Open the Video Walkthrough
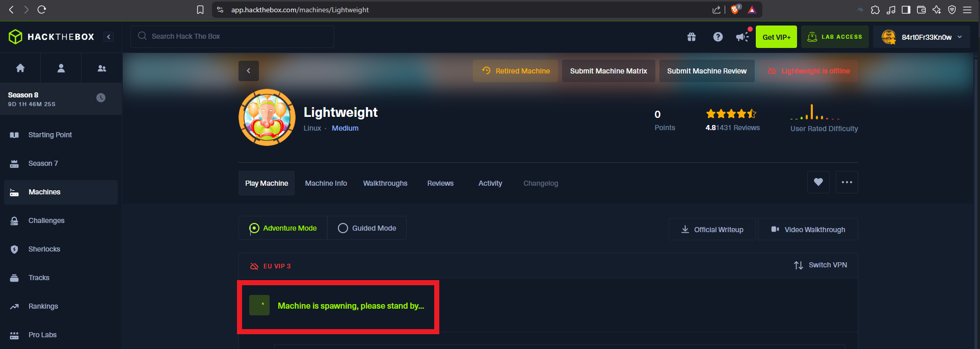 [x=808, y=230]
